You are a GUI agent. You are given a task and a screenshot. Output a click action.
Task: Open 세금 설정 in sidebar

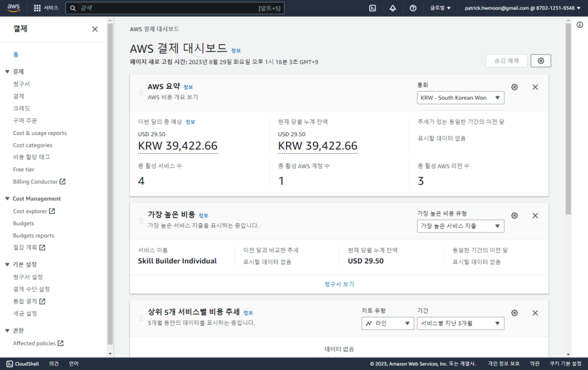[25, 313]
